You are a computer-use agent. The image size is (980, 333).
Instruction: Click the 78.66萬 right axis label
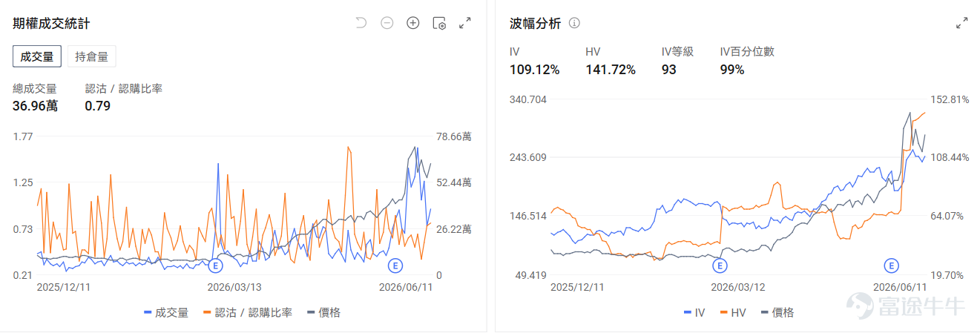454,136
